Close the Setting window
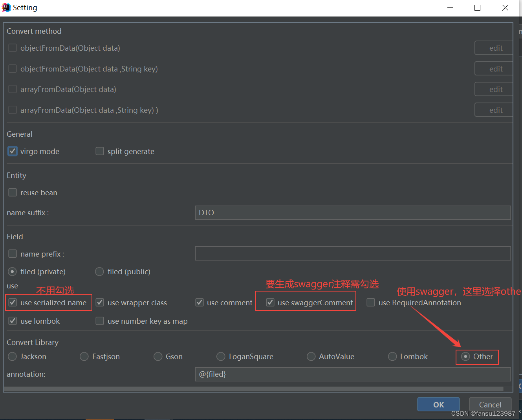Viewport: 522px width, 420px height. tap(506, 8)
